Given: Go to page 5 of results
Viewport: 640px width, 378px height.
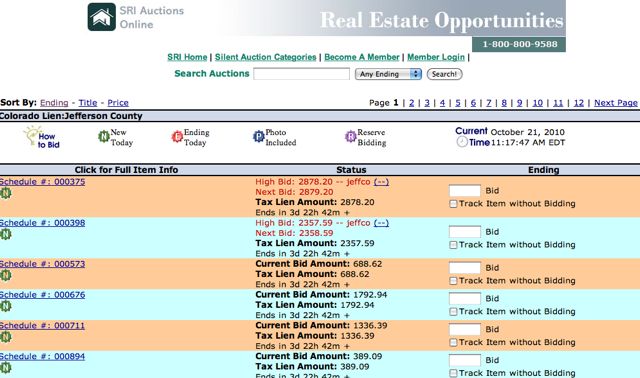Looking at the screenshot, I should [458, 103].
